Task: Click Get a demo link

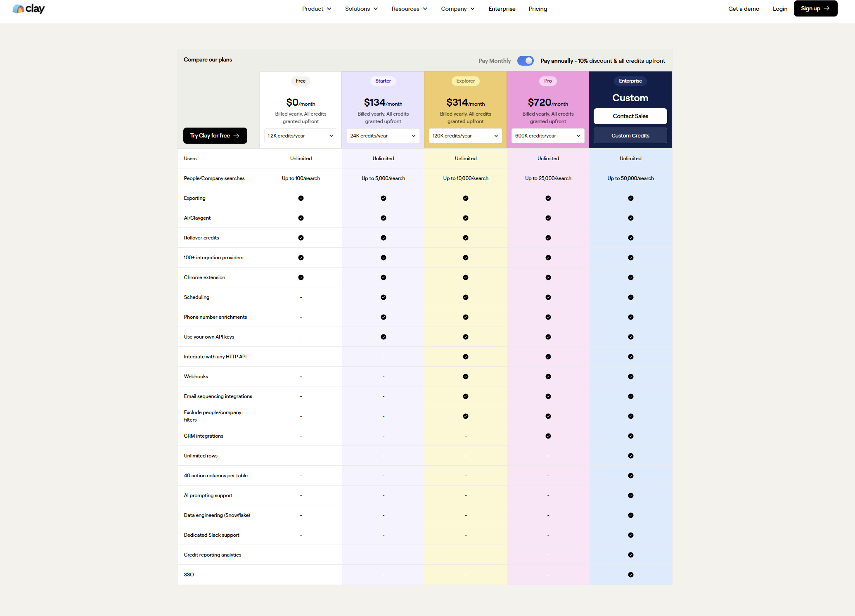Action: (x=744, y=9)
